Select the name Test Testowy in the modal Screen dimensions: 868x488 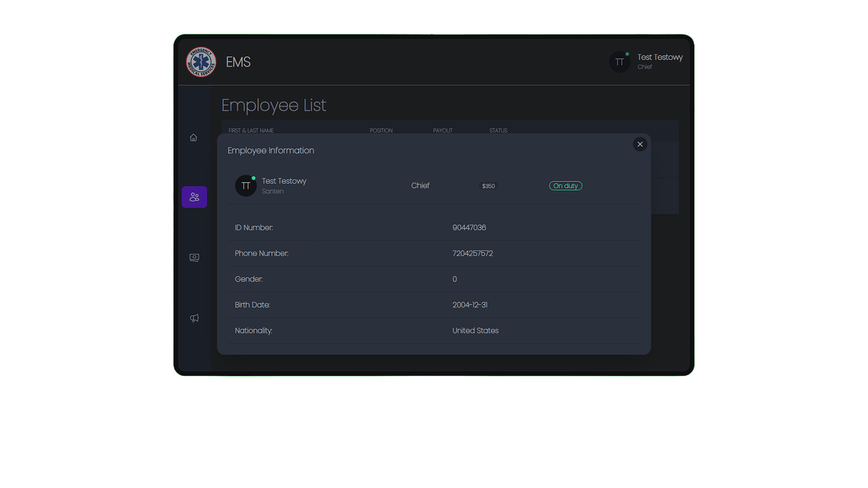pyautogui.click(x=284, y=180)
